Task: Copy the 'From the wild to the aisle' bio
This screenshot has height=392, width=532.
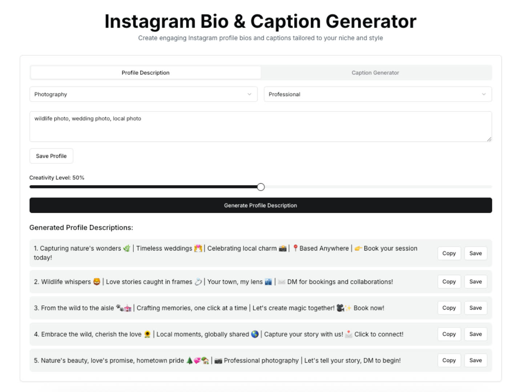Action: point(449,308)
